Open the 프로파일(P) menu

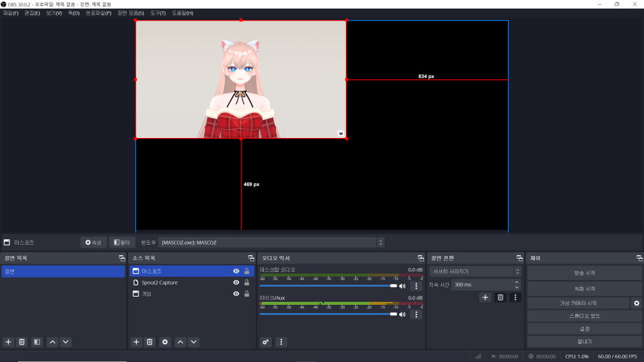tap(99, 13)
